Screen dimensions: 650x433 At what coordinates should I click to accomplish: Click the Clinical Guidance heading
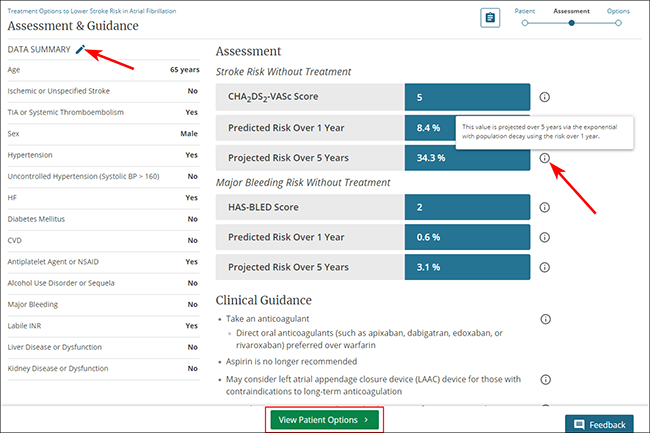point(264,300)
